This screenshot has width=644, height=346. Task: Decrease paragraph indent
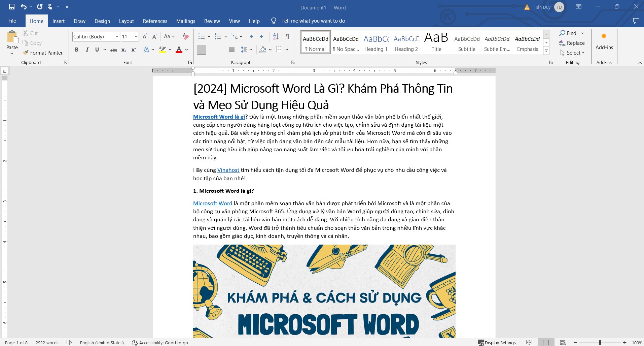click(x=253, y=36)
